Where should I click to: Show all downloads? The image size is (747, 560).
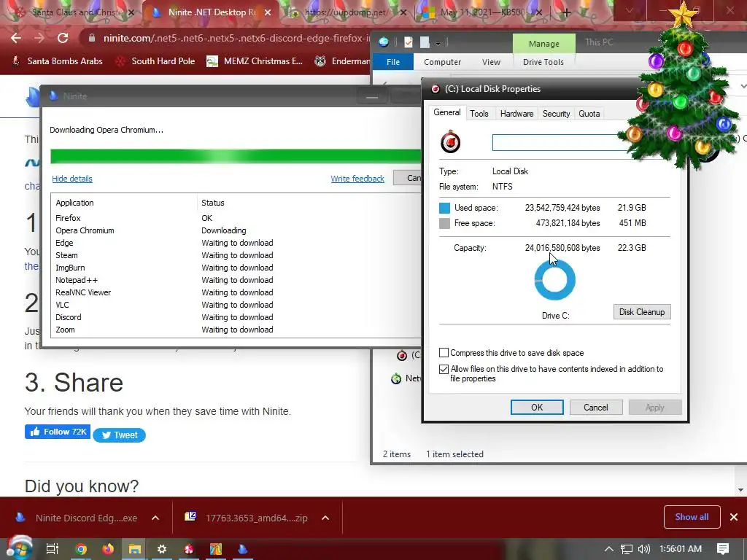[x=692, y=517]
